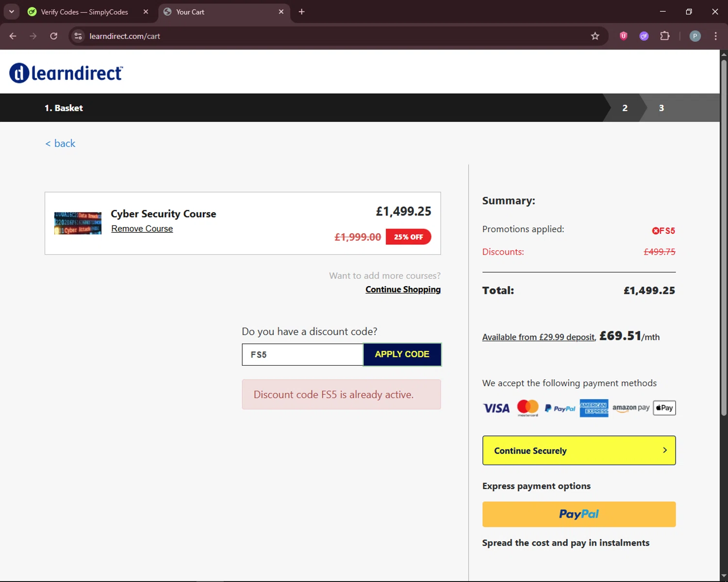The height and width of the screenshot is (582, 728).
Task: Click the Continue Securely button
Action: 579,451
